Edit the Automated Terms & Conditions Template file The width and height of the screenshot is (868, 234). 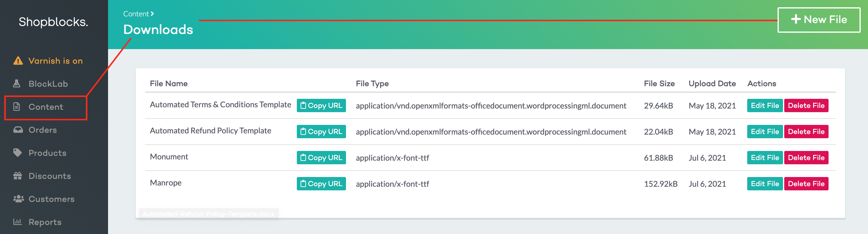point(765,105)
